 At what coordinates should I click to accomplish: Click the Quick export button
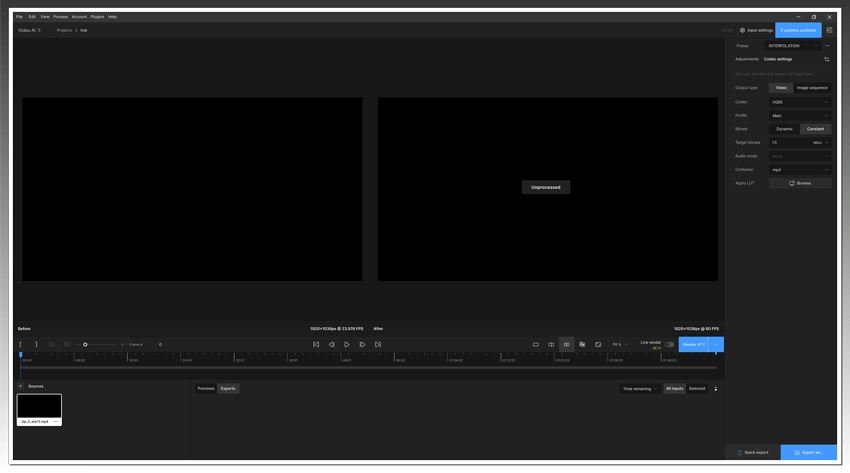point(752,452)
